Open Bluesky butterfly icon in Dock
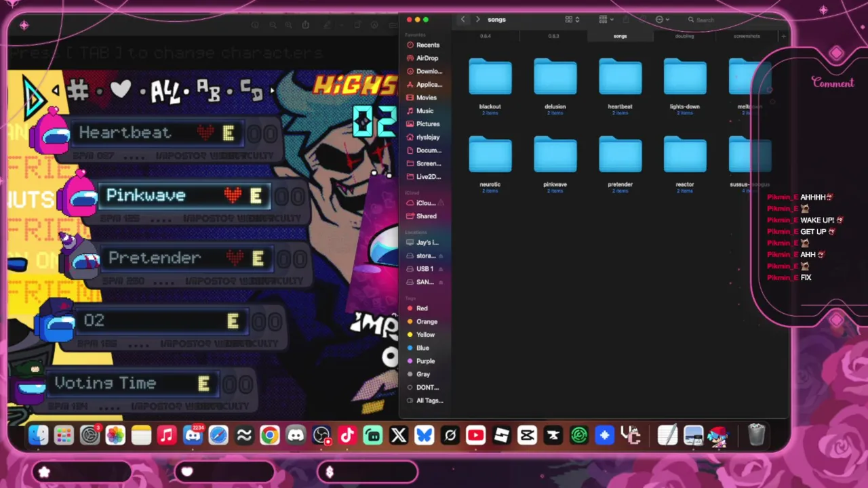This screenshot has height=488, width=868. click(x=425, y=435)
